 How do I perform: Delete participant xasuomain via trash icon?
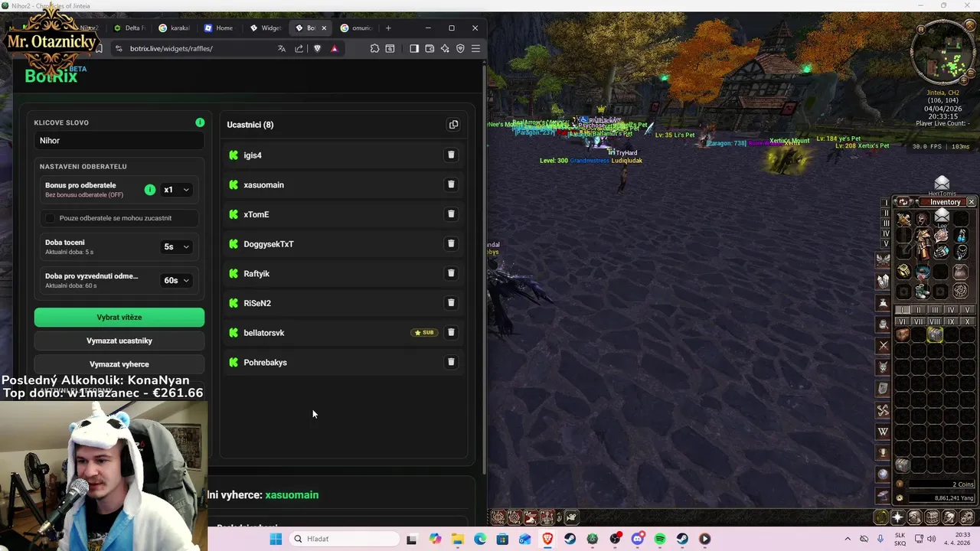tap(451, 184)
